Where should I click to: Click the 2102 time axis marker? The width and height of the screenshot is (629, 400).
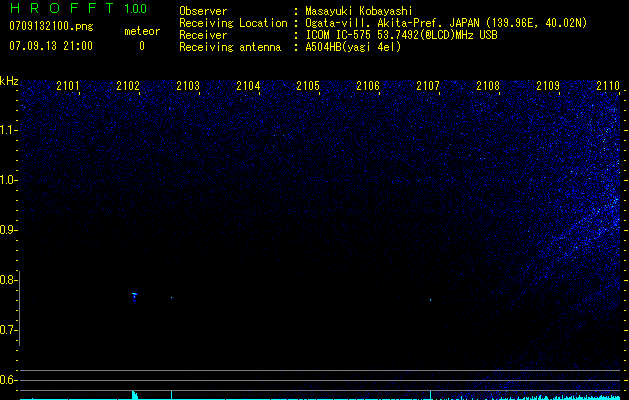click(128, 85)
